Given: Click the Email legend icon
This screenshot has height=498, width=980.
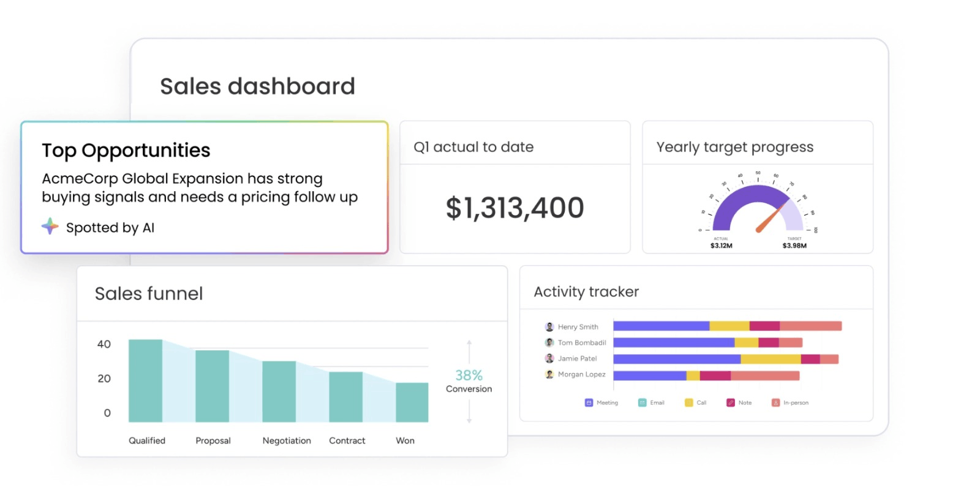Looking at the screenshot, I should [642, 402].
